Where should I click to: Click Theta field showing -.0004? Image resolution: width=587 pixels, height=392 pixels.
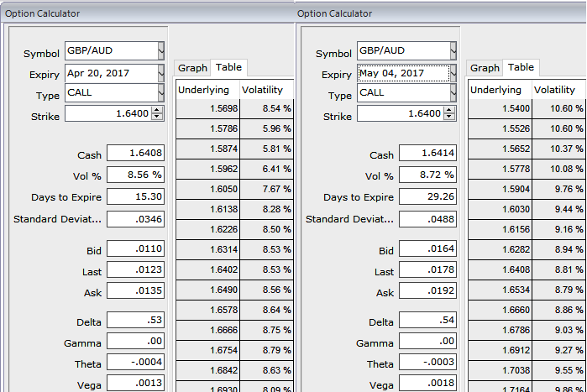(x=135, y=362)
